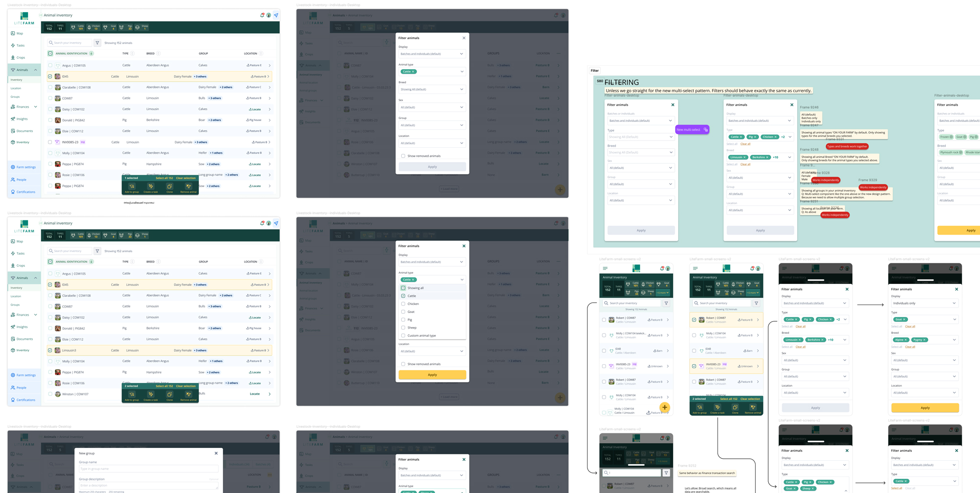Click Chicken 13 tile in '2 selected' desktop frame
Screen dimensions: 980x493
coord(93,235)
